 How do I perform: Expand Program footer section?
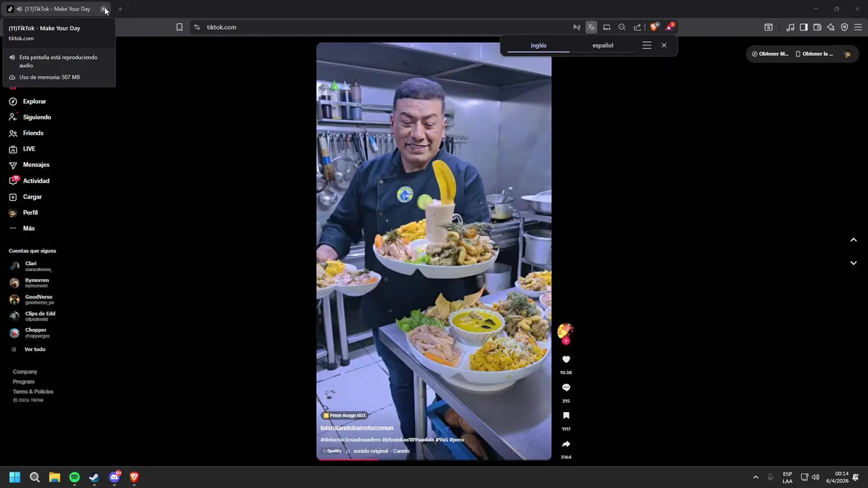24,382
